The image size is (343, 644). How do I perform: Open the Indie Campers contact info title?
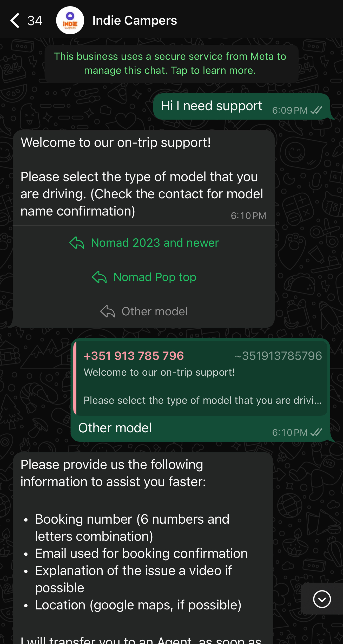click(x=135, y=20)
